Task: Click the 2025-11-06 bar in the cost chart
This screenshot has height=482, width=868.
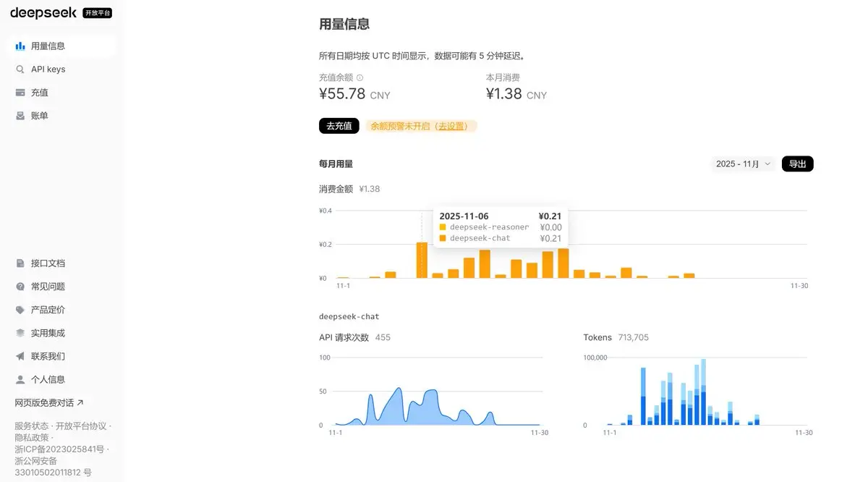Action: click(x=422, y=260)
